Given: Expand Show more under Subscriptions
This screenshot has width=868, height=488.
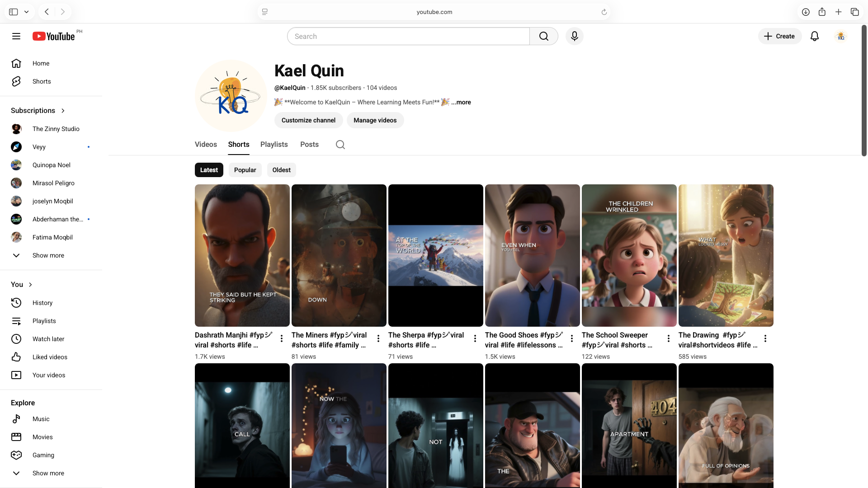Looking at the screenshot, I should pyautogui.click(x=48, y=255).
